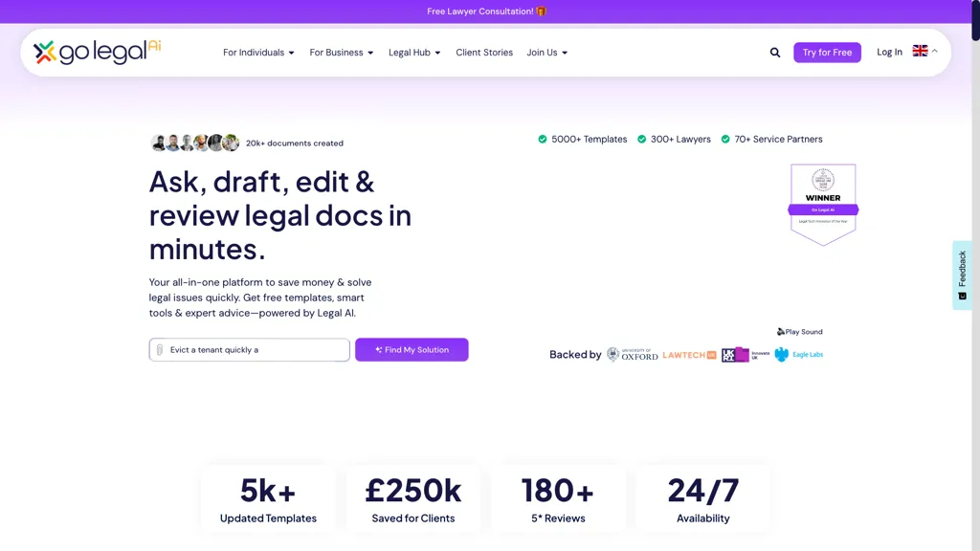Screen dimensions: 980x551
Task: Open the search magnifier icon
Action: (x=775, y=53)
